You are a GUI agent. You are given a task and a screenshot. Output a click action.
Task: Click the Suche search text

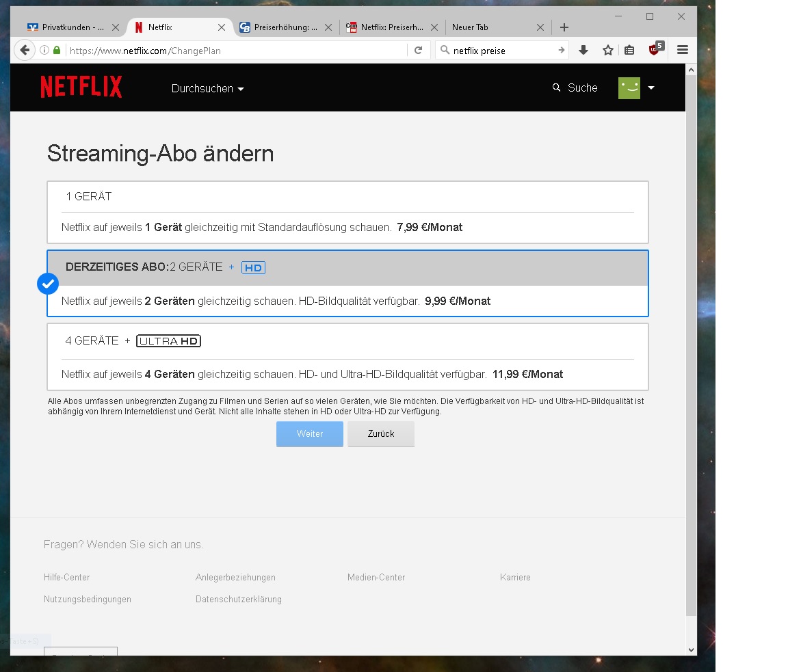[x=583, y=88]
